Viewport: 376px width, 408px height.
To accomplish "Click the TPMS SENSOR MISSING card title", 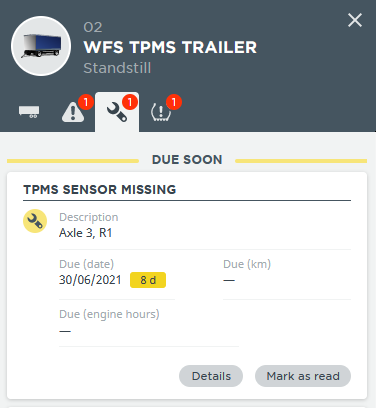I will pos(100,190).
